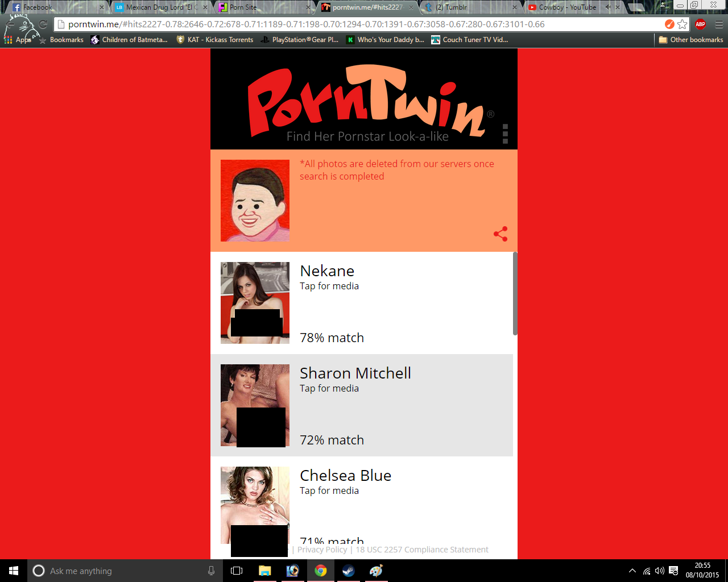The height and width of the screenshot is (582, 728).
Task: Click the Adblock Plus extension icon
Action: (700, 24)
